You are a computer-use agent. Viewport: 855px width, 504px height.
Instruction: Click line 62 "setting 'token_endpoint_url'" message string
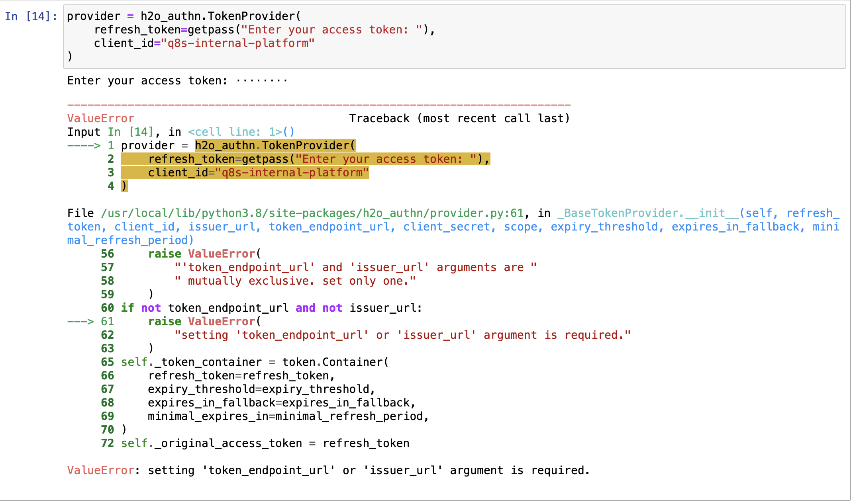click(402, 335)
